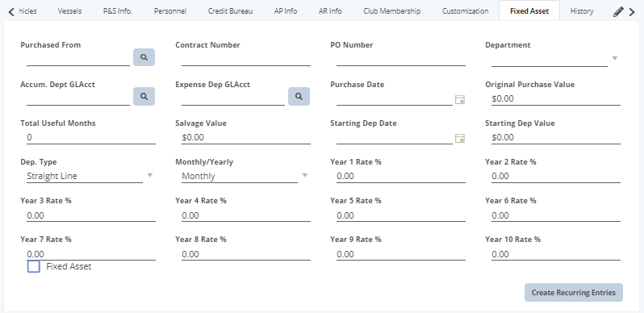Image resolution: width=644 pixels, height=313 pixels.
Task: Open the Monthly/Yearly dropdown
Action: [x=305, y=175]
